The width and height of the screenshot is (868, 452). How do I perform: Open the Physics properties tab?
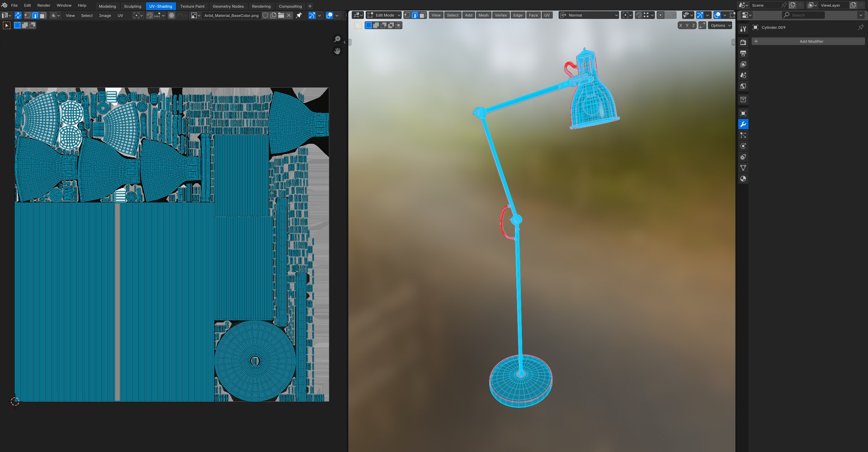point(743,146)
